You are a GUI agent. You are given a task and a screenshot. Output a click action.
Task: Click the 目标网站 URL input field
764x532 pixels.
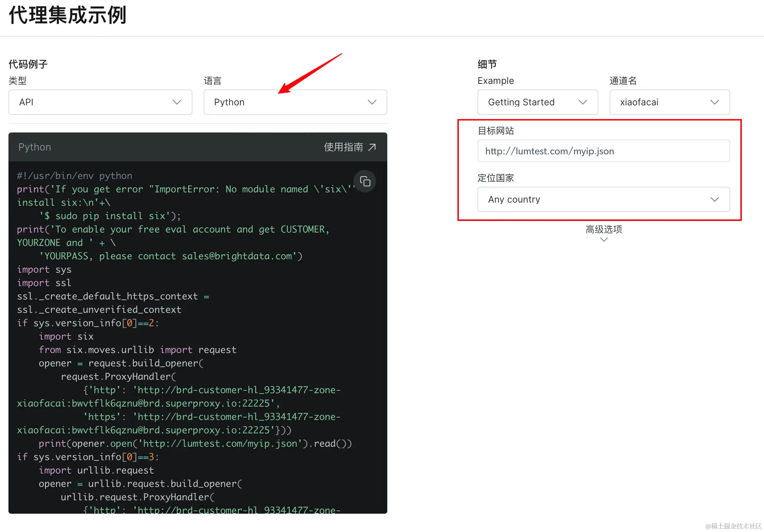point(603,151)
